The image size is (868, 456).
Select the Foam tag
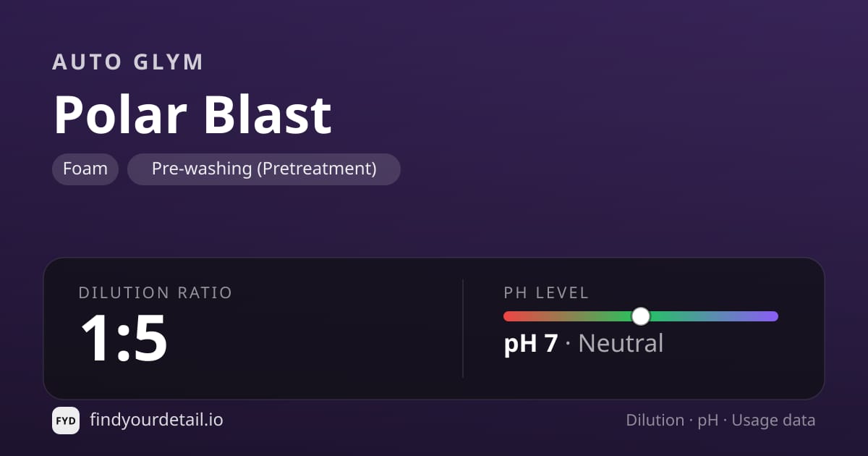(85, 169)
